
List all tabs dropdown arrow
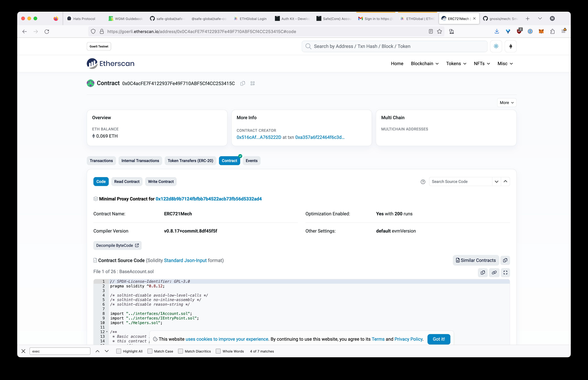pyautogui.click(x=540, y=19)
